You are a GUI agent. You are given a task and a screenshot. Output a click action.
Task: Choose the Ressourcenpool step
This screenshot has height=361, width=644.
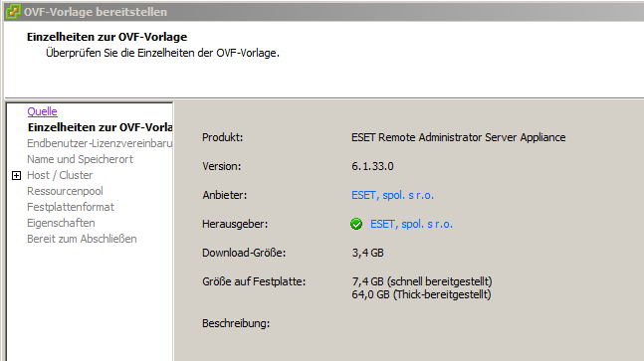[x=65, y=191]
